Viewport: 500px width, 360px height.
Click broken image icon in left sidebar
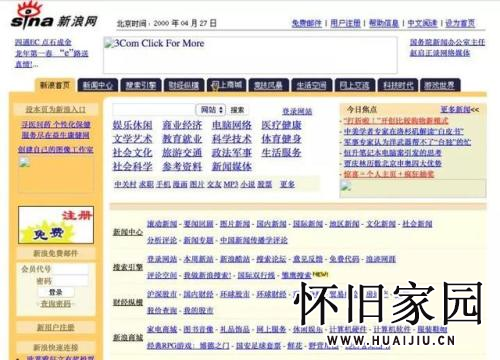click(x=24, y=163)
